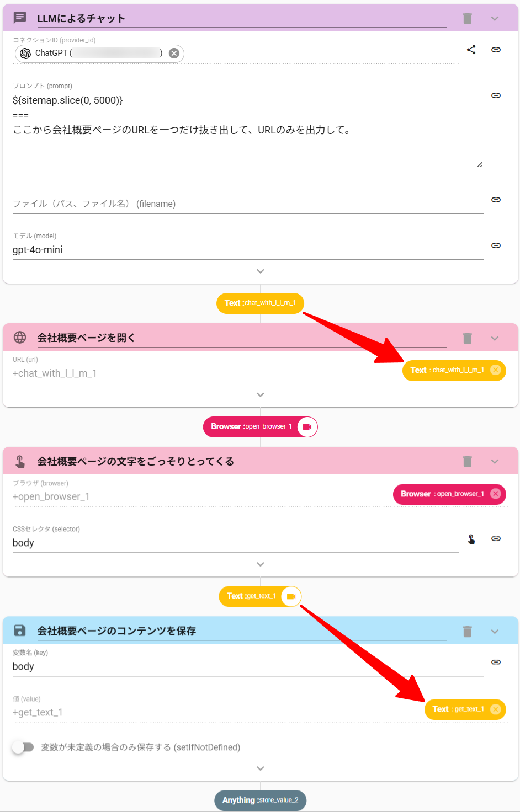Click the element picker icon for CSS selector
Image resolution: width=520 pixels, height=812 pixels.
[x=471, y=539]
